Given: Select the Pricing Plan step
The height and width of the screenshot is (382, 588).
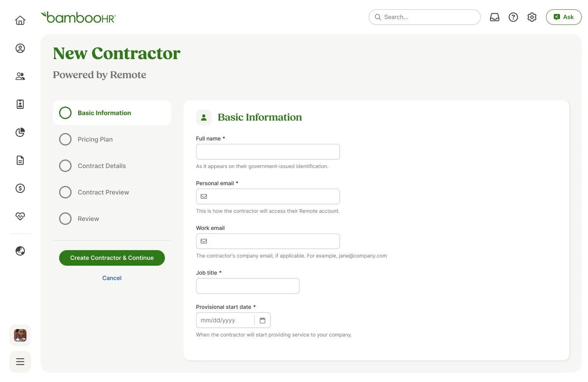Looking at the screenshot, I should click(112, 139).
